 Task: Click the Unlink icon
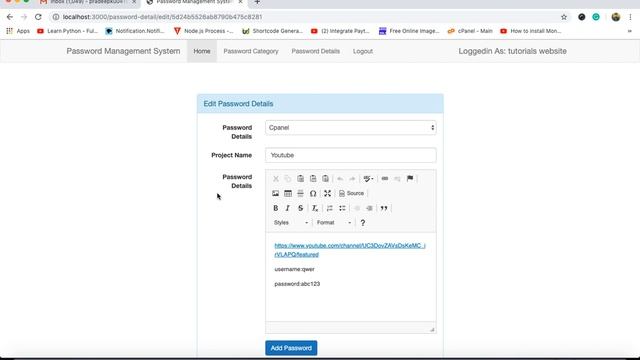(397, 179)
